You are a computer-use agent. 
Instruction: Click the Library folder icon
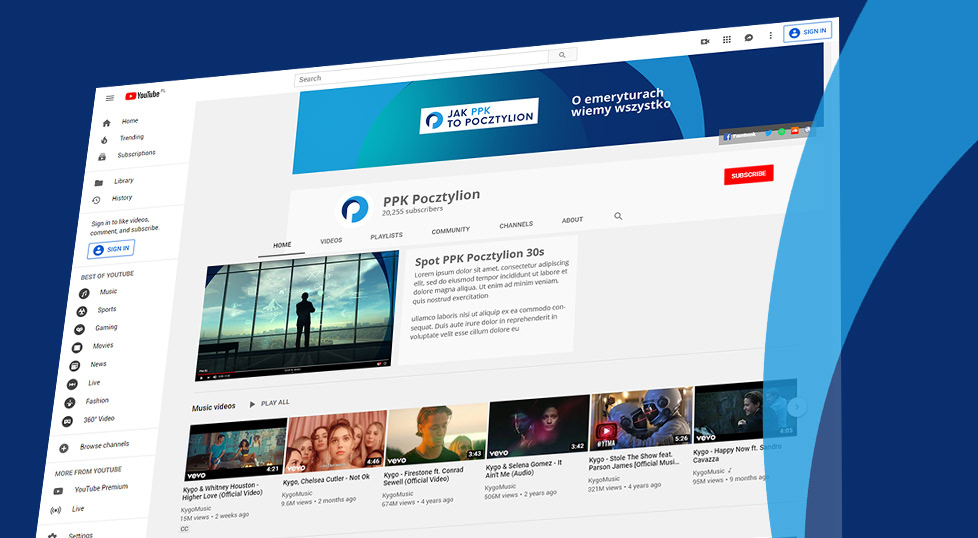[99, 183]
